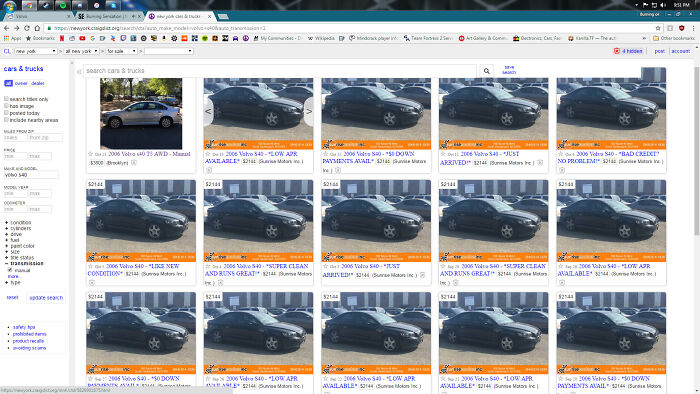Uncheck the manual transmission checkbox
Image resolution: width=700 pixels, height=394 pixels.
tap(10, 270)
